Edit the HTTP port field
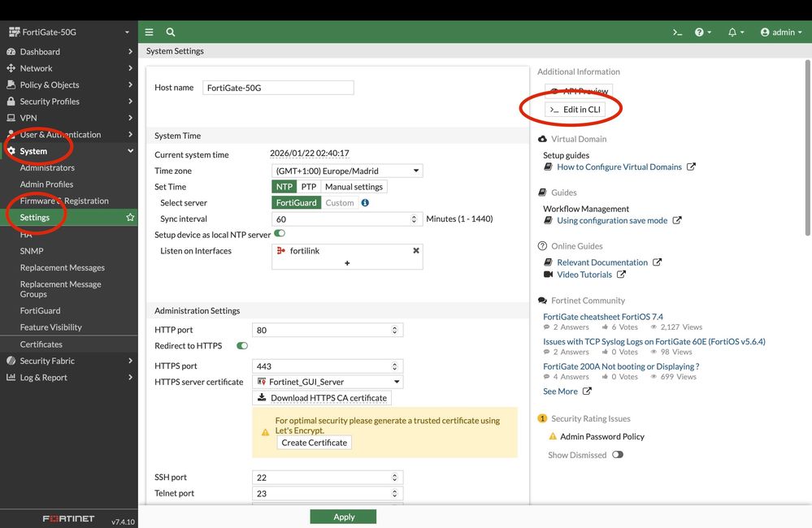812x528 pixels. [328, 331]
